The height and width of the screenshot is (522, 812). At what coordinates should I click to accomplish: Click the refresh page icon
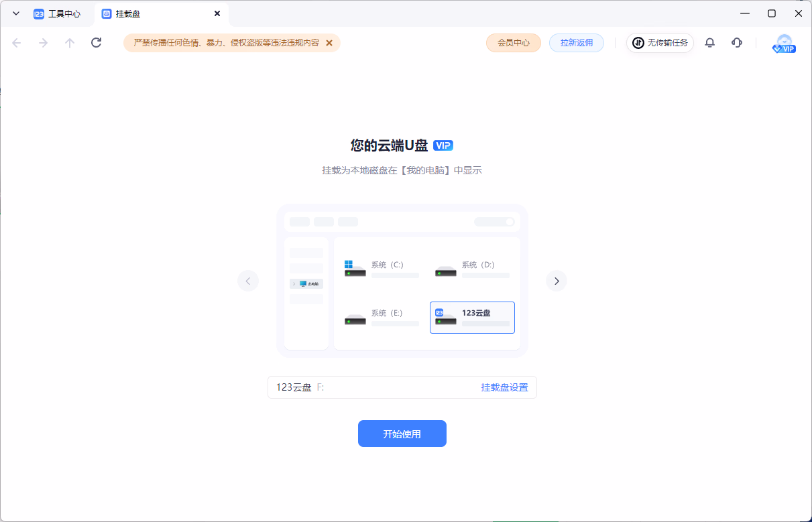point(96,43)
